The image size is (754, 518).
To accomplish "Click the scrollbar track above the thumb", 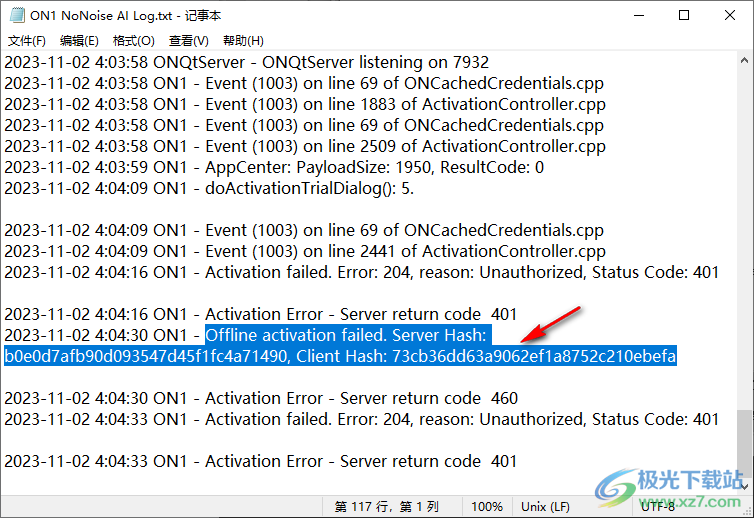I will [x=744, y=230].
